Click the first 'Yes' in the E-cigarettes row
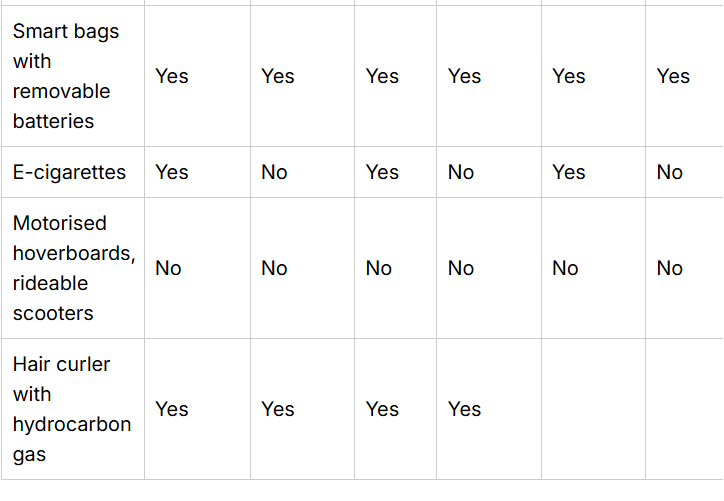 point(171,172)
